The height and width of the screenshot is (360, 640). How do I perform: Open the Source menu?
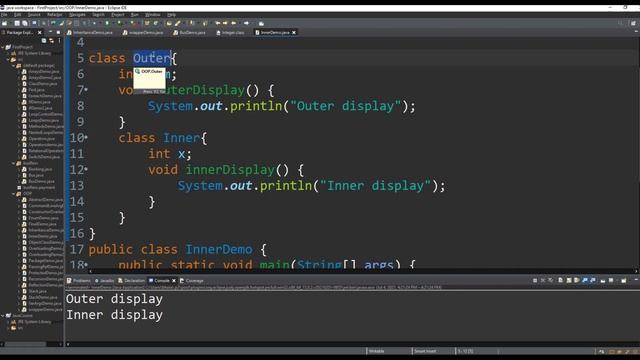[34, 15]
